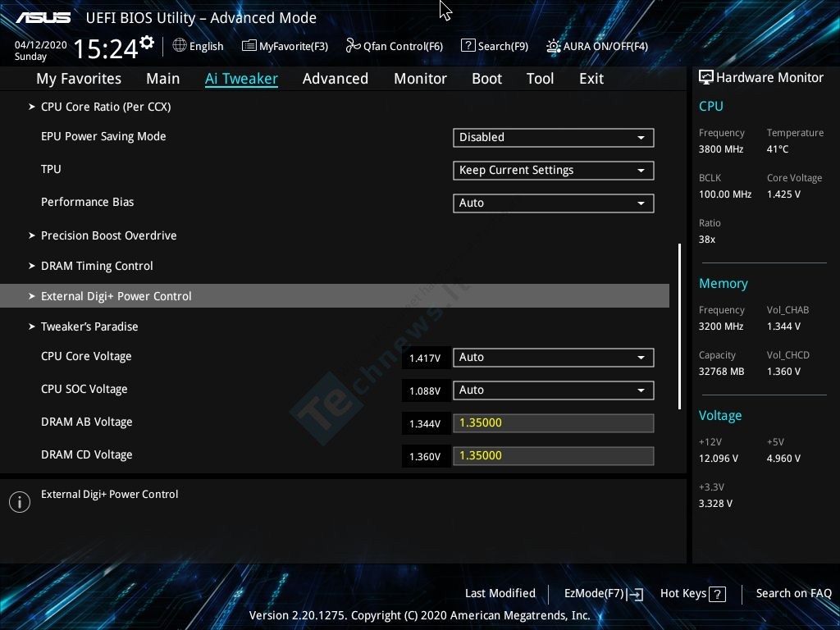Expand External Digi+ Power Control
The width and height of the screenshot is (840, 630).
point(335,295)
